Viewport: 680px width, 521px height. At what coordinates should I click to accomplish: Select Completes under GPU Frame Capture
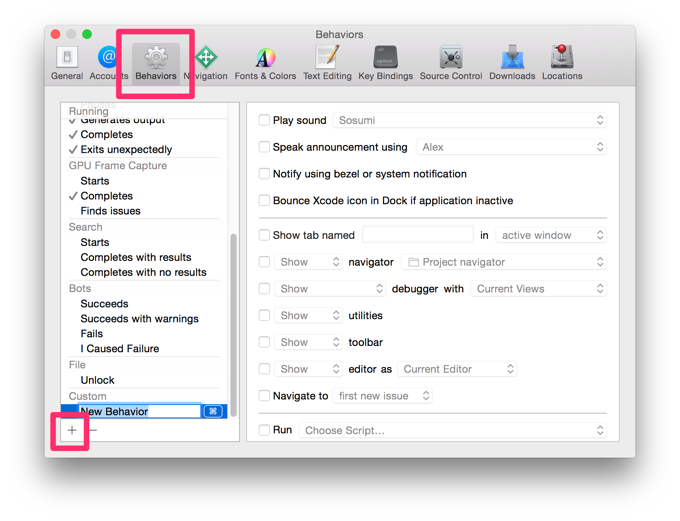(107, 196)
